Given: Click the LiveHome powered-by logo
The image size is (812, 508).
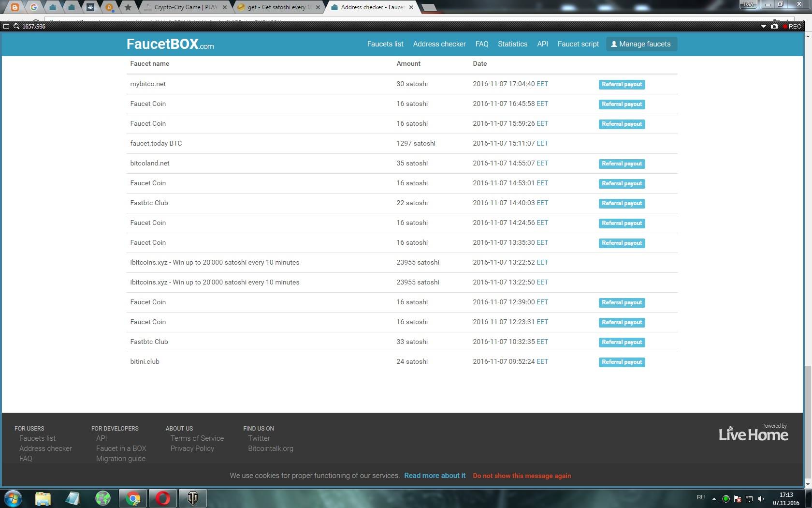Looking at the screenshot, I should (x=753, y=433).
